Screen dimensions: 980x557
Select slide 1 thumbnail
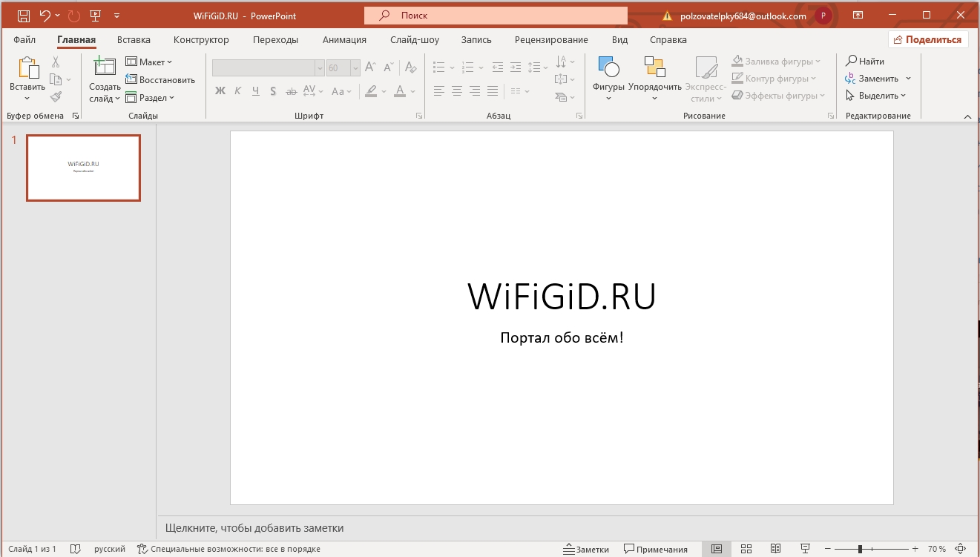[x=83, y=168]
